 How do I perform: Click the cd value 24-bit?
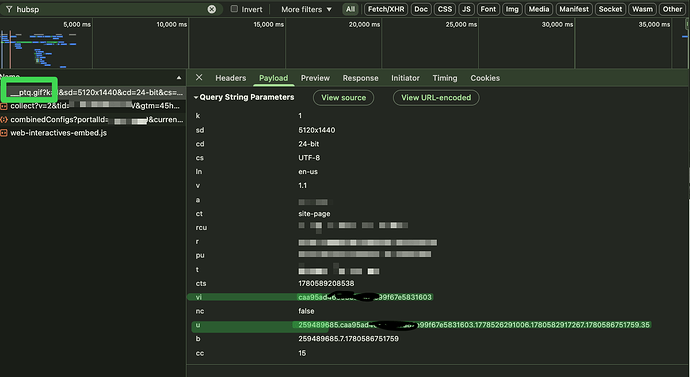point(308,144)
